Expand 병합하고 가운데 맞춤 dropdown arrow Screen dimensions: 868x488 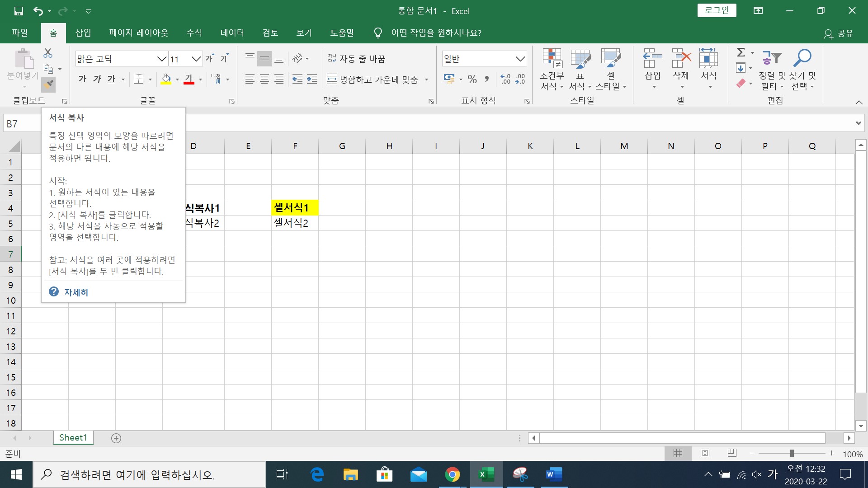(426, 80)
